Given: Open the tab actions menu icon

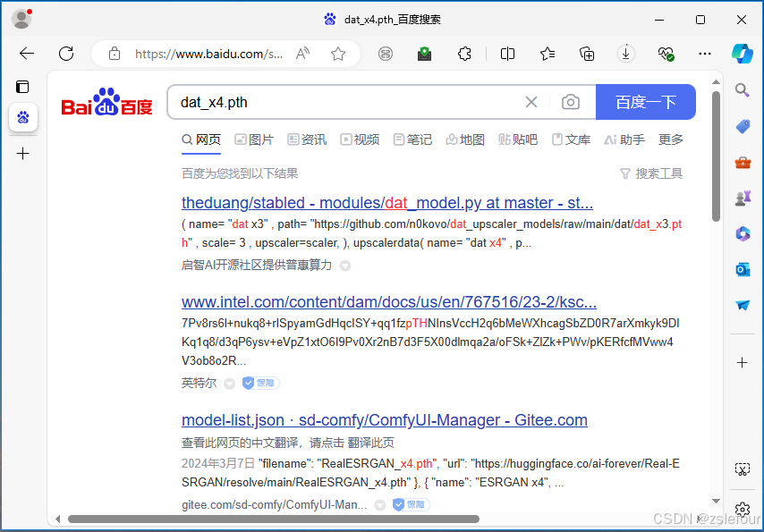Looking at the screenshot, I should pos(22,87).
